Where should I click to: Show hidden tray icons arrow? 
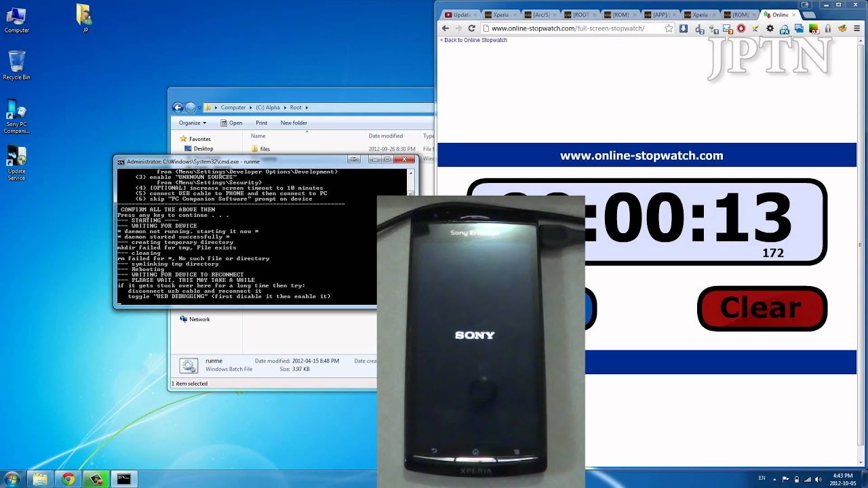[x=774, y=479]
